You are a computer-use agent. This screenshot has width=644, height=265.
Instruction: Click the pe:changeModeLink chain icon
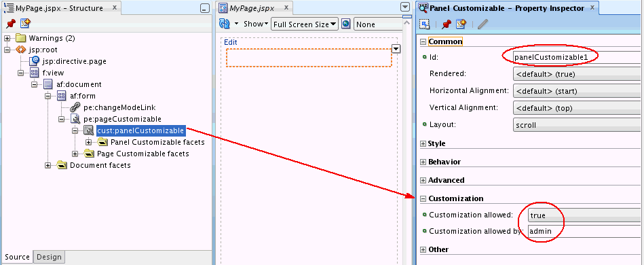click(75, 107)
